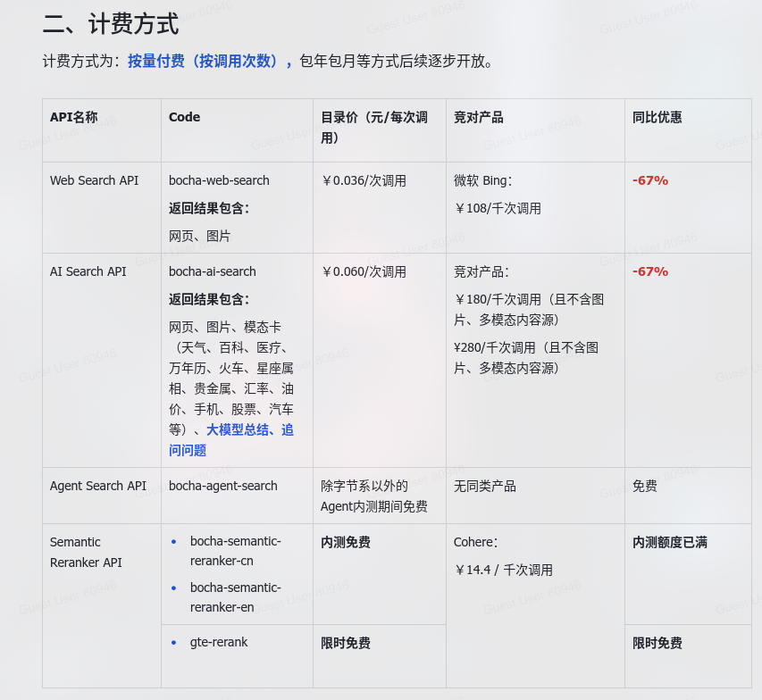
Task: Click the ￥0.060/次调用 price
Action: 364,271
